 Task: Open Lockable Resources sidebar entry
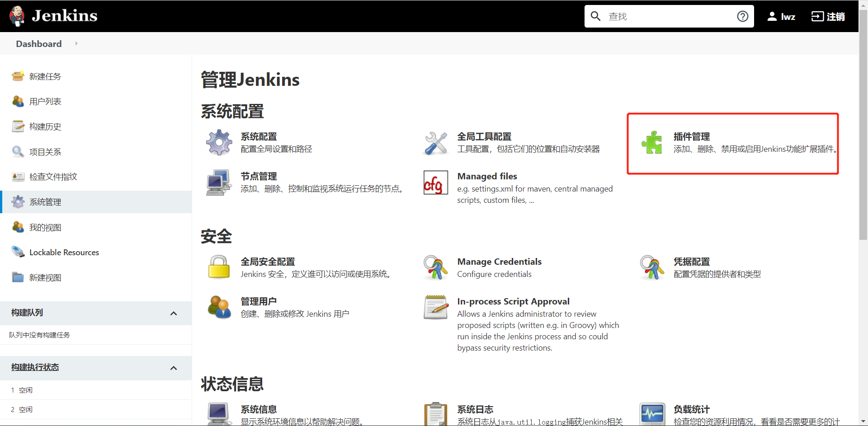(x=64, y=252)
